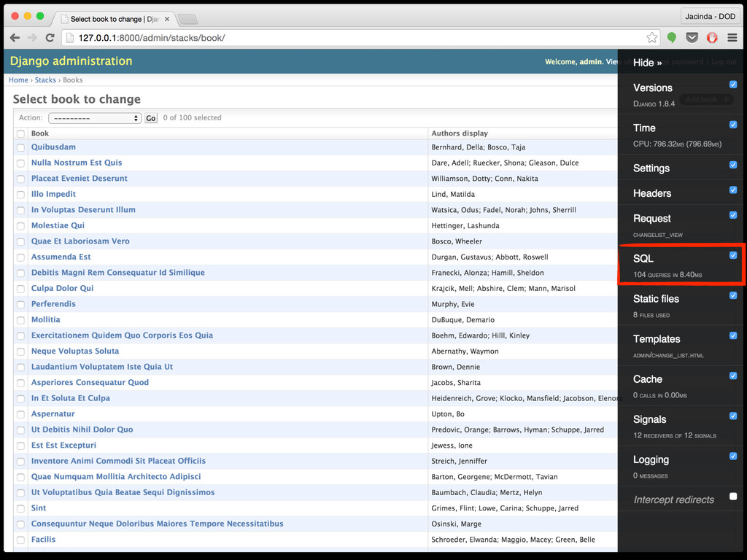Close the 'Select book to change' tab
Viewport: 747px width, 560px height.
tap(167, 19)
